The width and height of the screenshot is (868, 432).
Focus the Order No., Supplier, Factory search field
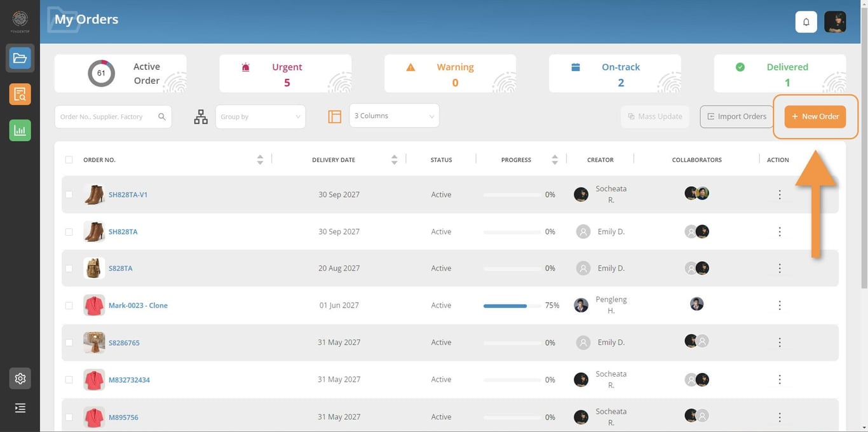tap(113, 117)
